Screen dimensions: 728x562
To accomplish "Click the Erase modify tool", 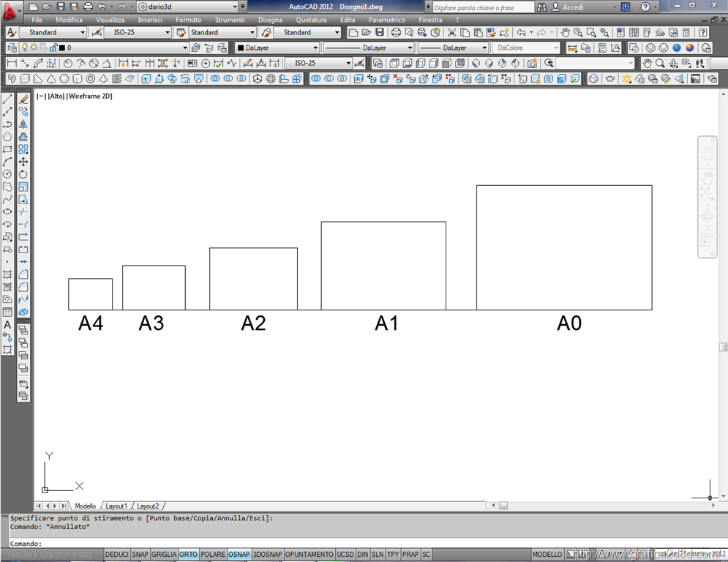I will 23,99.
